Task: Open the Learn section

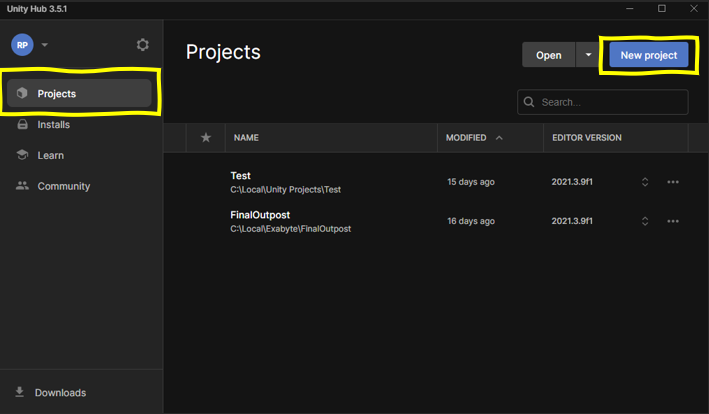Action: (x=79, y=155)
